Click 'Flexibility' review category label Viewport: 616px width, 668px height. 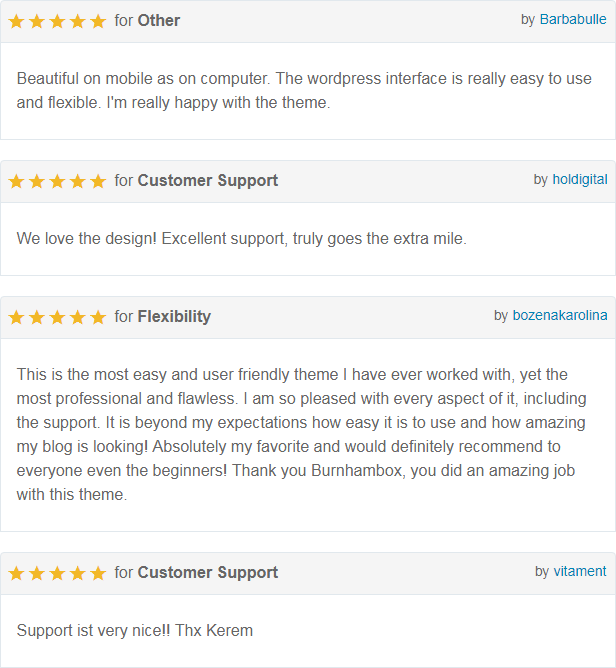pyautogui.click(x=174, y=317)
